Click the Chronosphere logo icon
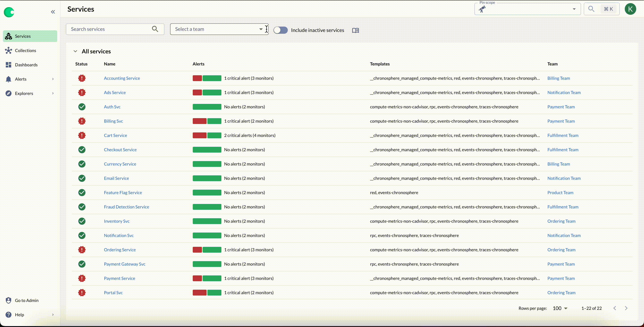Viewport: 644px width, 327px height. pos(9,12)
